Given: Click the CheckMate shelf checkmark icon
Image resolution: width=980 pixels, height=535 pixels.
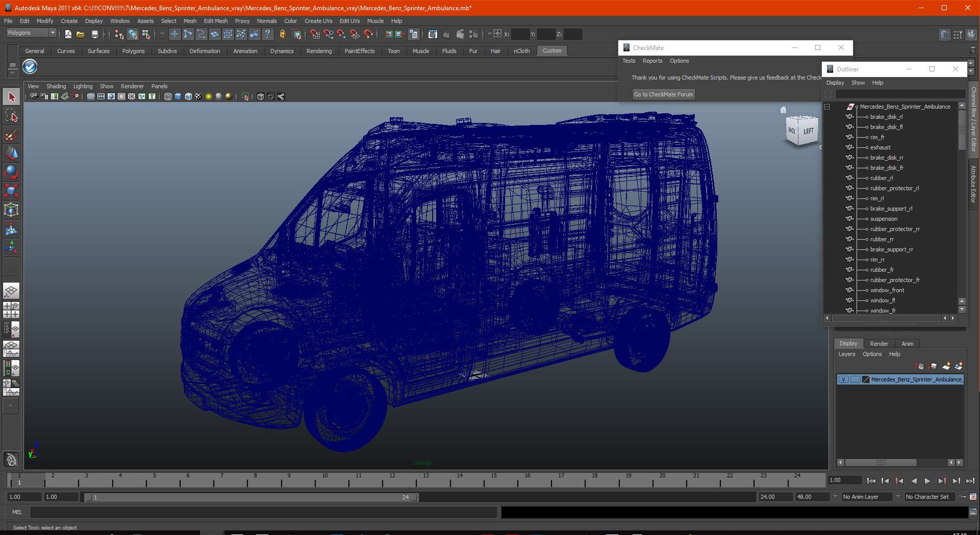Looking at the screenshot, I should (x=30, y=67).
